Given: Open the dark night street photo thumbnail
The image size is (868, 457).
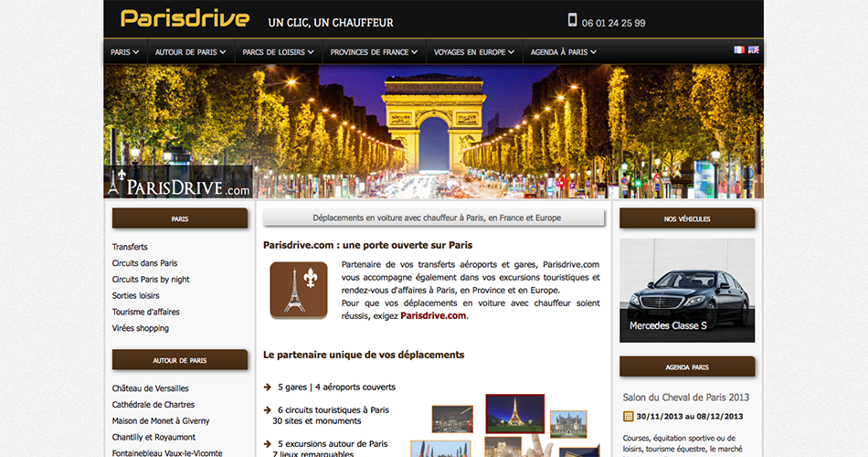Looking at the screenshot, I should [452, 419].
